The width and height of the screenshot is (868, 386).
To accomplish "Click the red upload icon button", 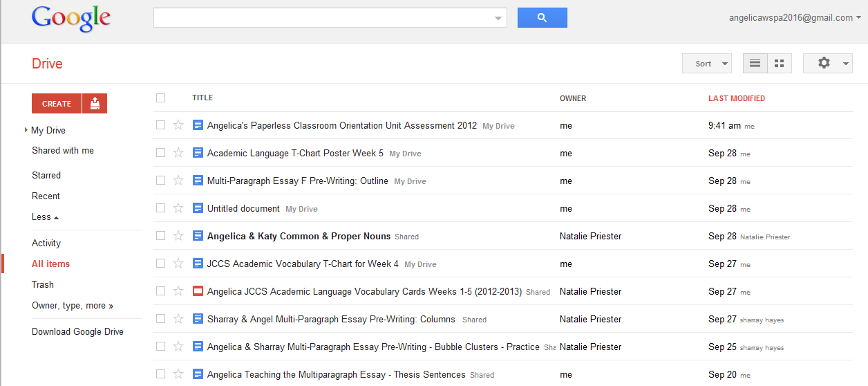I will 95,104.
